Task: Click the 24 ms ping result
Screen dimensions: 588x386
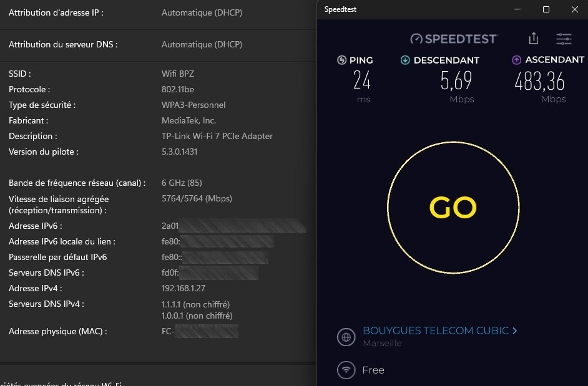Action: click(x=361, y=81)
